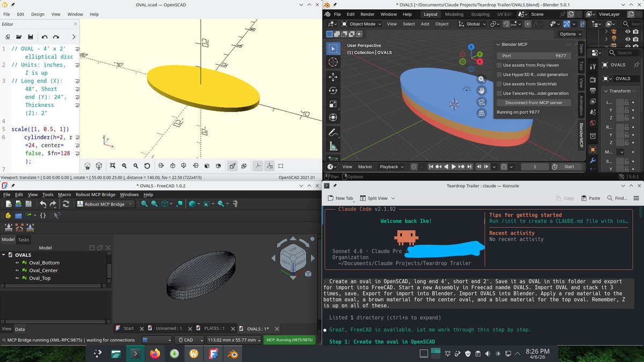Click FreeCAD New Document icon
The height and width of the screenshot is (362, 644).
(9, 204)
